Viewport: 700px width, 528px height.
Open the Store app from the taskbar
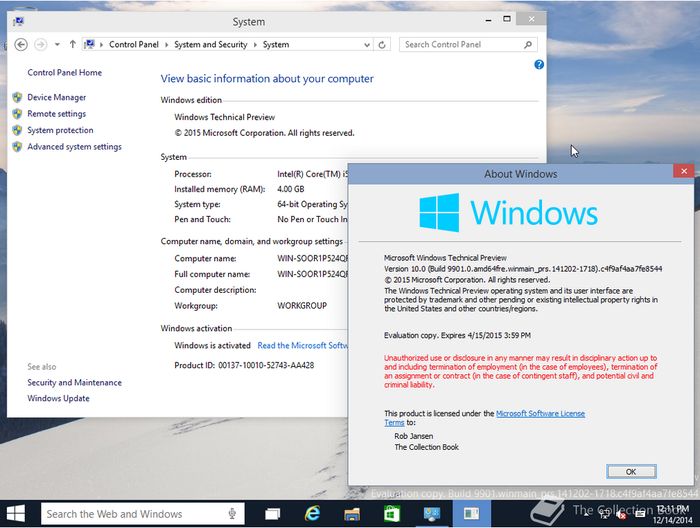[x=392, y=514]
